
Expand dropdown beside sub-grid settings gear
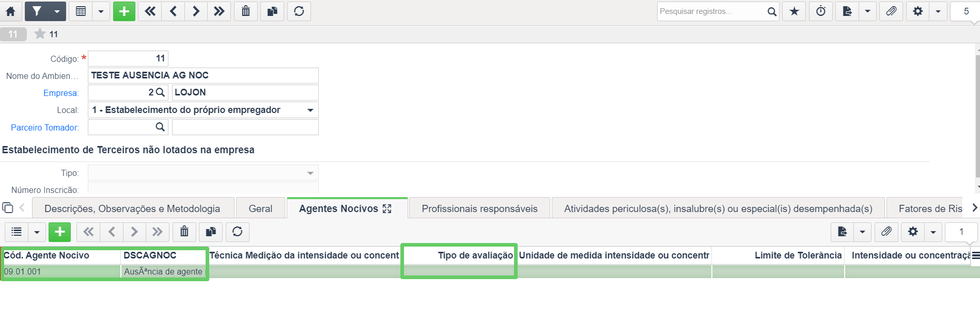(x=933, y=232)
